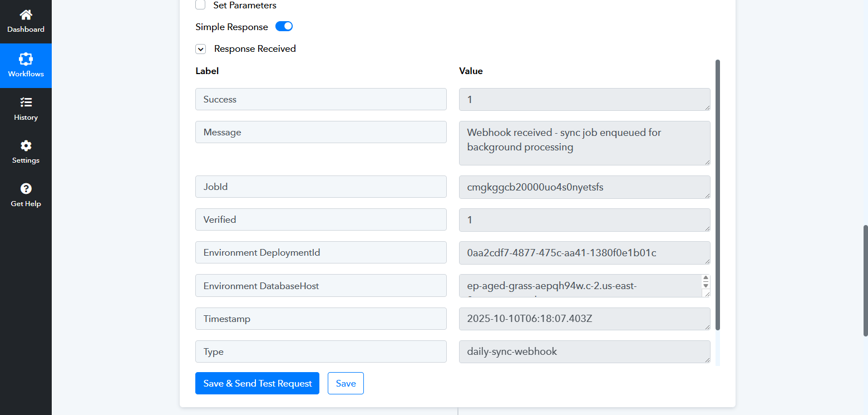This screenshot has width=868, height=415.
Task: Click the down arrow in DatabaseHost value scrollbar
Action: (x=706, y=285)
